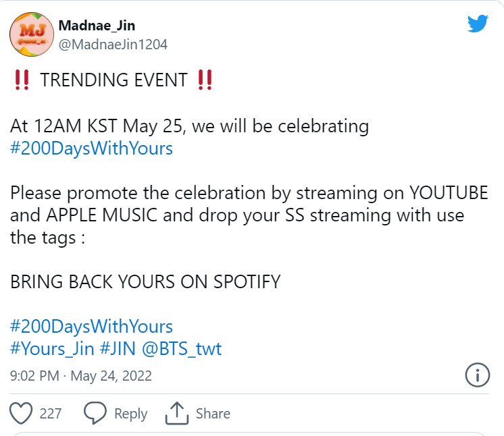
Task: Click the 9:02 PM May 24, 2022 timestamp
Action: pyautogui.click(x=80, y=376)
